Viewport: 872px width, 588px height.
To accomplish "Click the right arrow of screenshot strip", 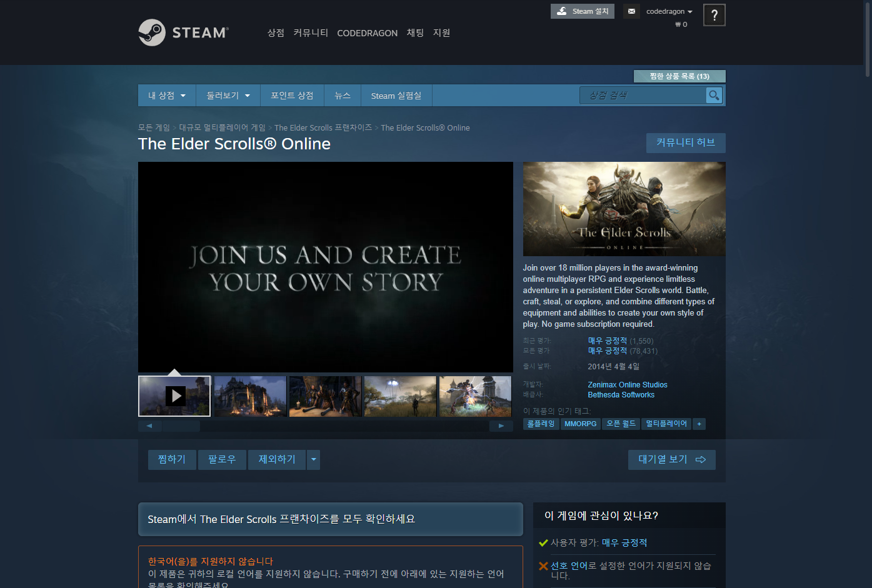I will 501,426.
